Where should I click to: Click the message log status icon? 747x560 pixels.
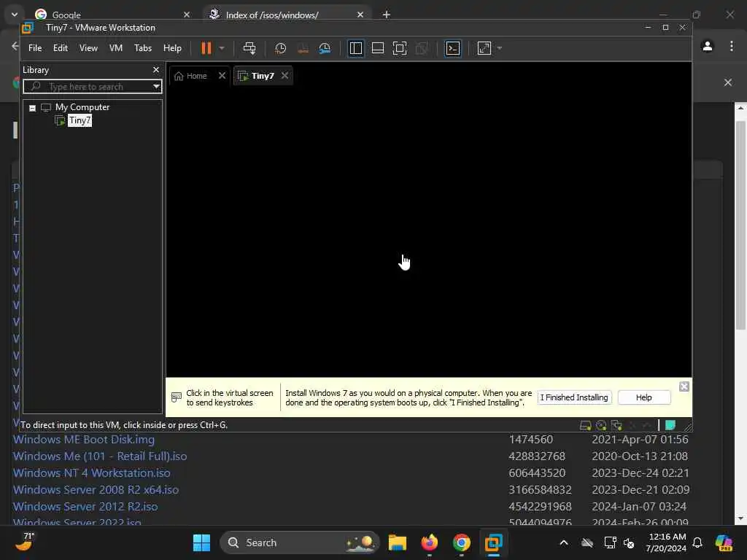[x=670, y=425]
